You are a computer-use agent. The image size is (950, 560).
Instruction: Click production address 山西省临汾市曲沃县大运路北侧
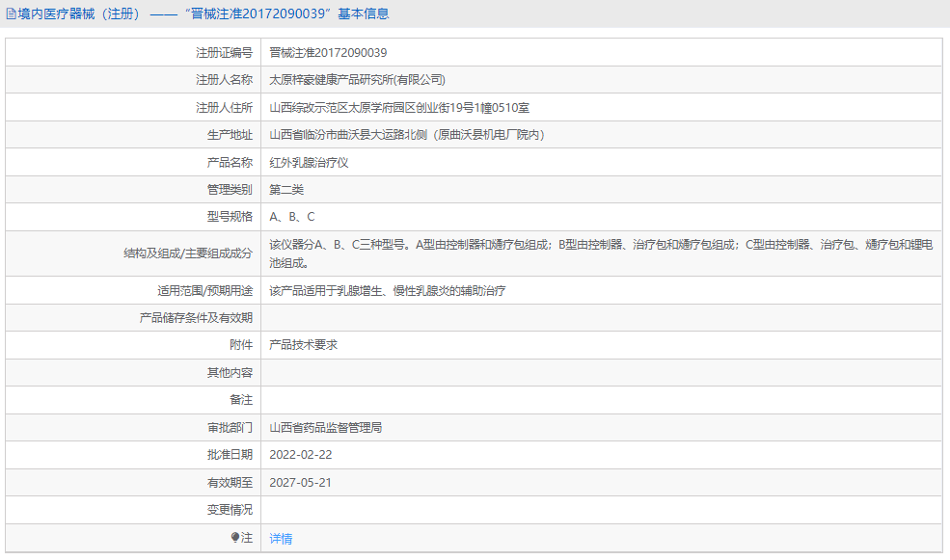(407, 135)
